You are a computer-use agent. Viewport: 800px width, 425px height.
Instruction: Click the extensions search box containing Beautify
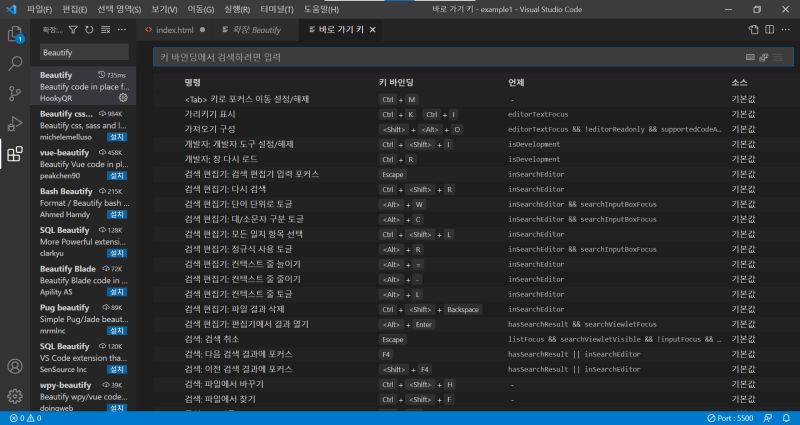tap(84, 52)
